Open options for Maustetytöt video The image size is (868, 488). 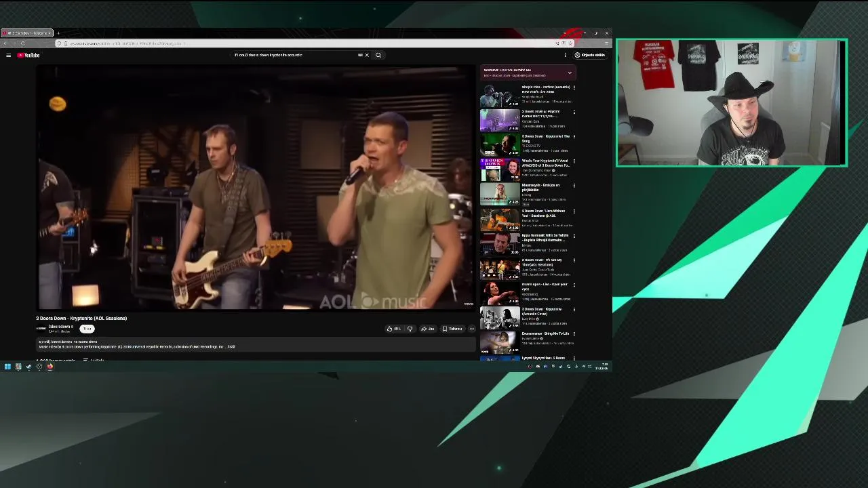coord(574,186)
